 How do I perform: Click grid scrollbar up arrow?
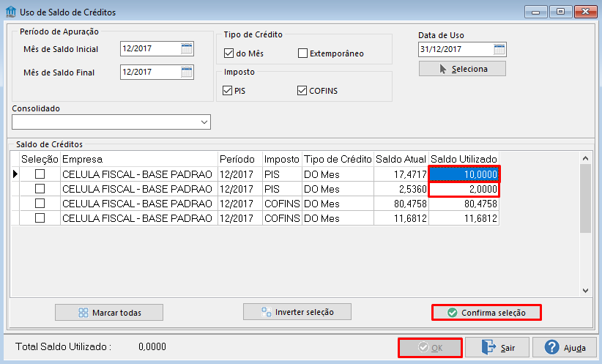(585, 158)
